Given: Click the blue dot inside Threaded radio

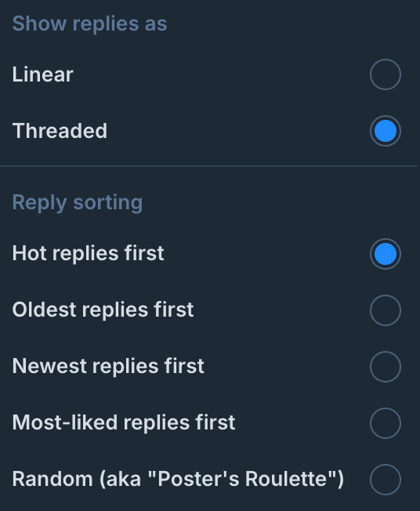Looking at the screenshot, I should [386, 131].
